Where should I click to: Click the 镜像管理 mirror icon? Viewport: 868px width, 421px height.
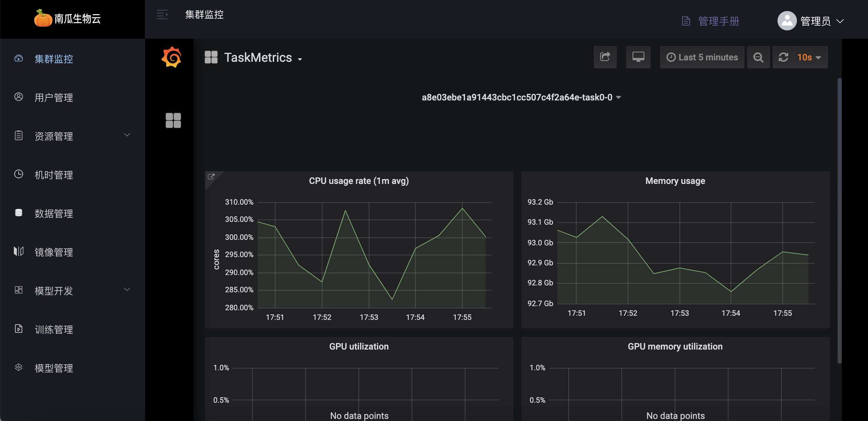click(x=19, y=251)
